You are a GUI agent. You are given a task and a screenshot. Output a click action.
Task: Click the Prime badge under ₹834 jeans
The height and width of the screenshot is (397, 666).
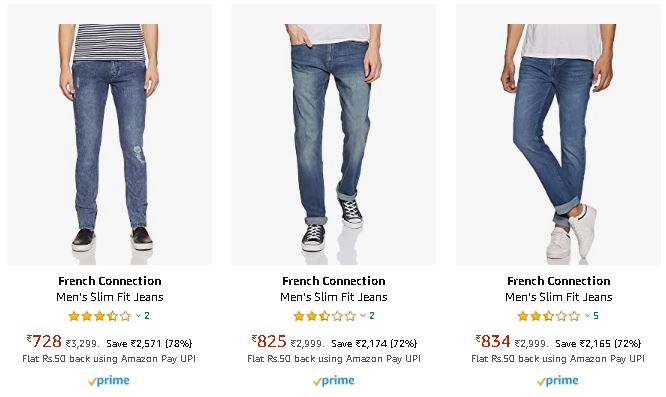[558, 381]
